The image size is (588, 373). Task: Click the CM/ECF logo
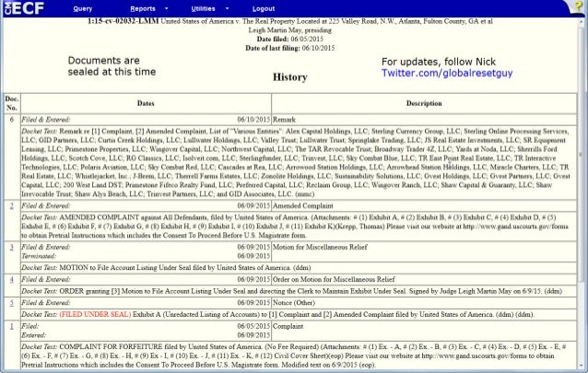tap(24, 8)
